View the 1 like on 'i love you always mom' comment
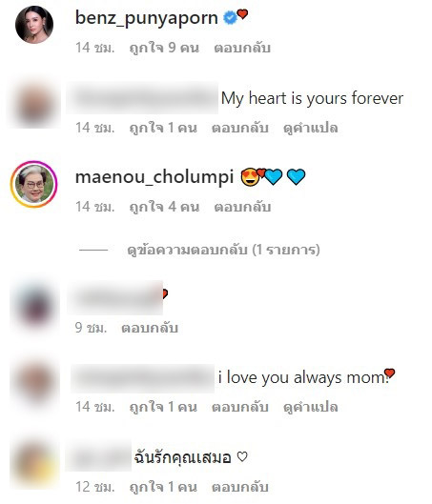The width and height of the screenshot is (432, 504). 163,407
